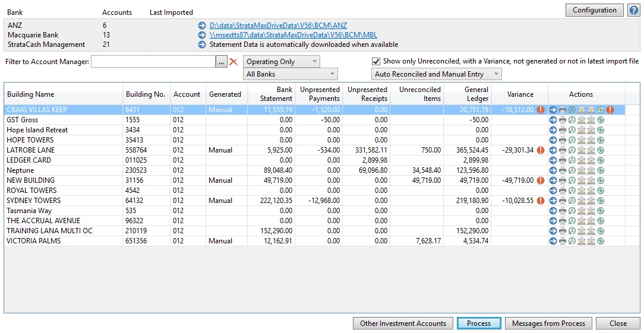Click the green refresh icon for VICTORIA PALMS
Viewport: 644px width, 333px height.
(x=601, y=241)
